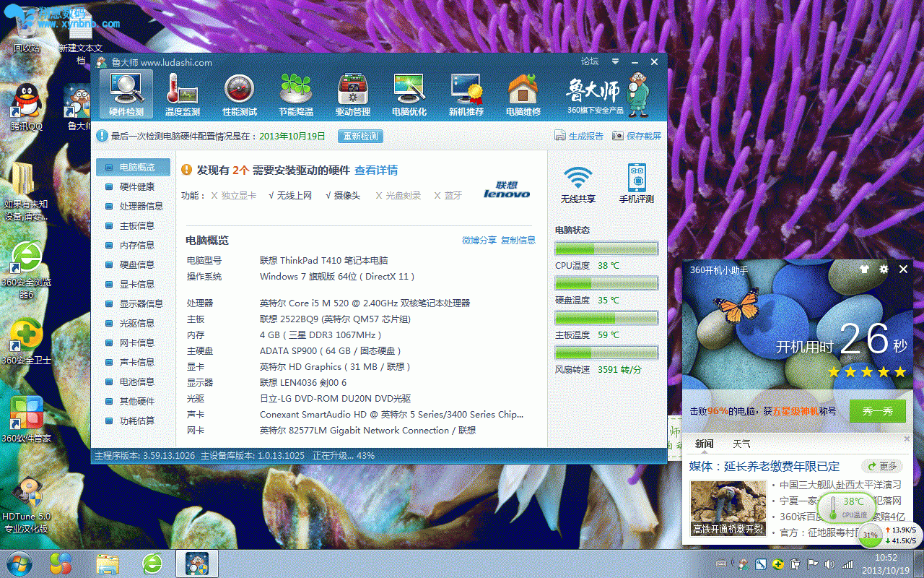Select 显示器信息 in the sidebar

coord(134,303)
